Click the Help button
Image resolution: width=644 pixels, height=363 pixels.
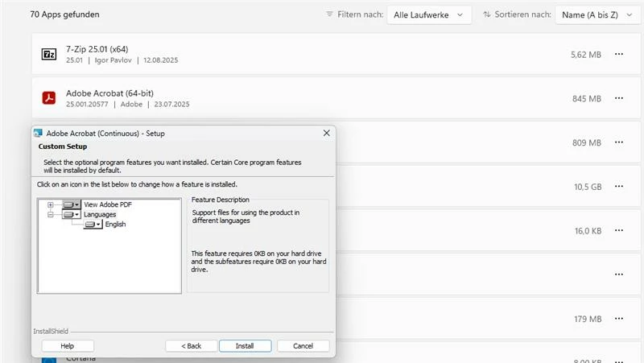[x=68, y=346]
